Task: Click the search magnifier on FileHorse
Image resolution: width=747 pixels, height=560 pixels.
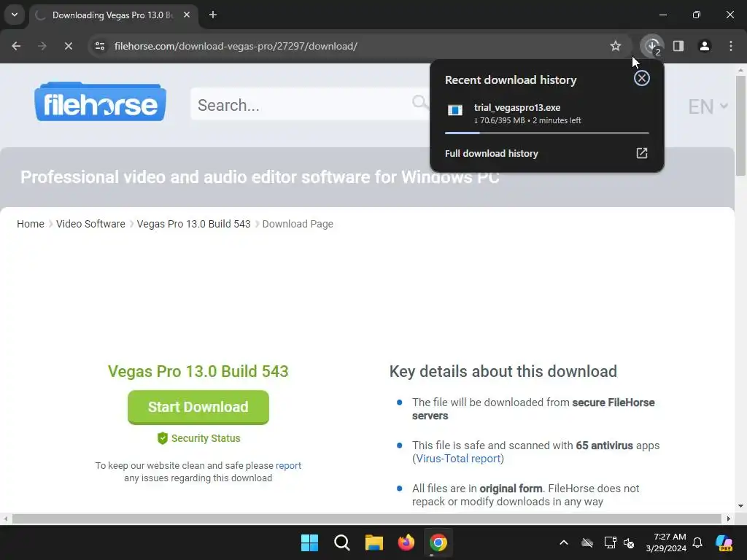Action: tap(420, 102)
